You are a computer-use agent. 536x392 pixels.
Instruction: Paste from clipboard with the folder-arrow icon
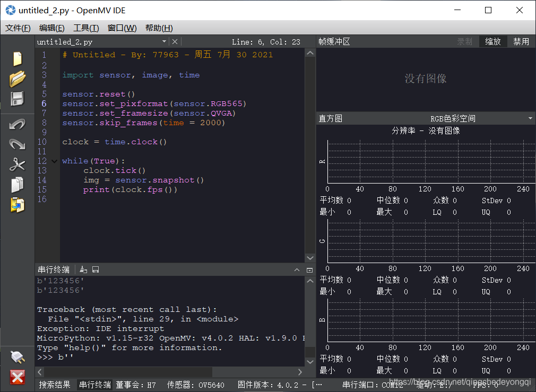click(x=17, y=205)
